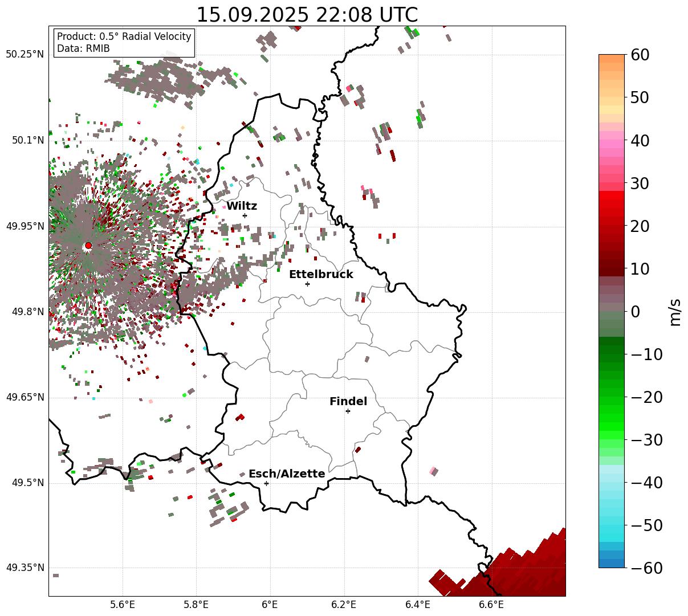Screen dimensions: 688x616
Task: Click the Findel station cross marker
Action: (x=348, y=411)
